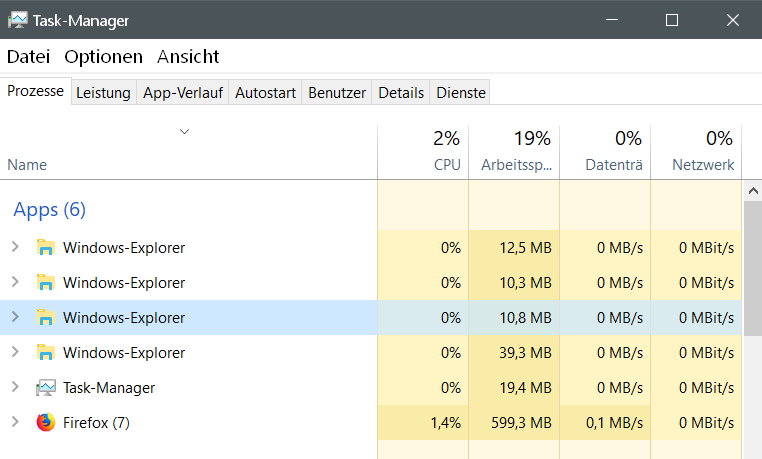The image size is (762, 459).
Task: Switch to the Leistung tab
Action: tap(103, 93)
